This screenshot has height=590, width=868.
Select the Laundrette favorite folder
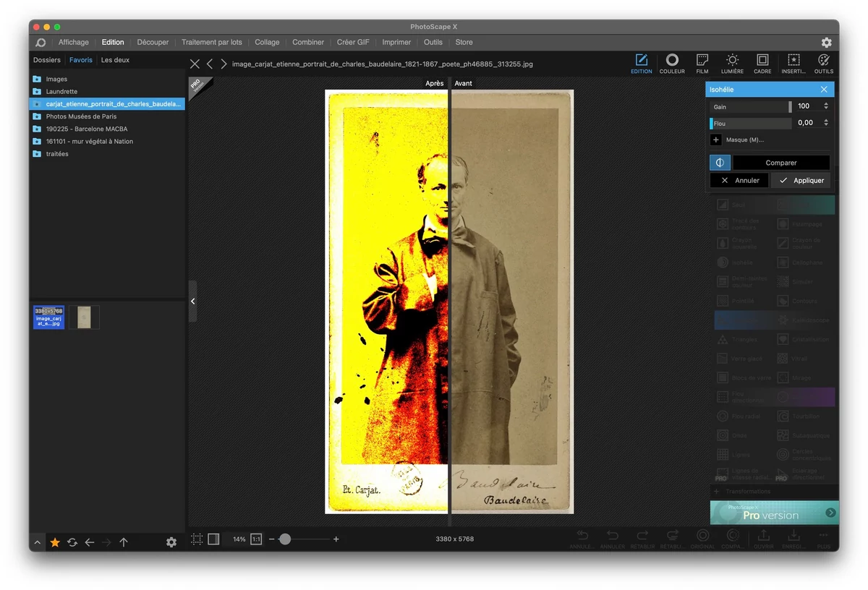pyautogui.click(x=107, y=92)
